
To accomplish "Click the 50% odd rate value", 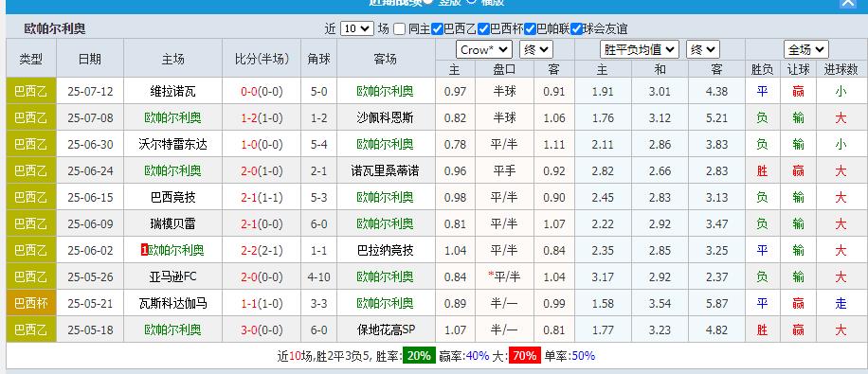I will coord(583,356).
